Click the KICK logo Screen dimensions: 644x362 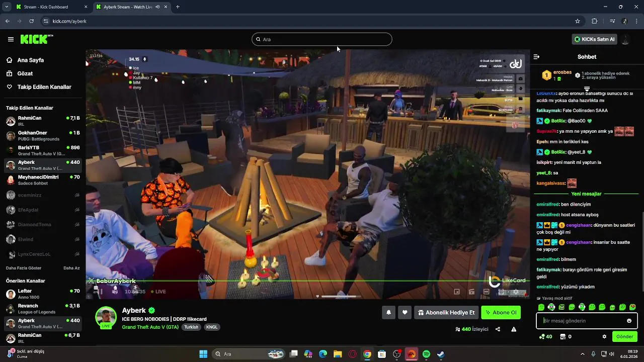tap(37, 39)
